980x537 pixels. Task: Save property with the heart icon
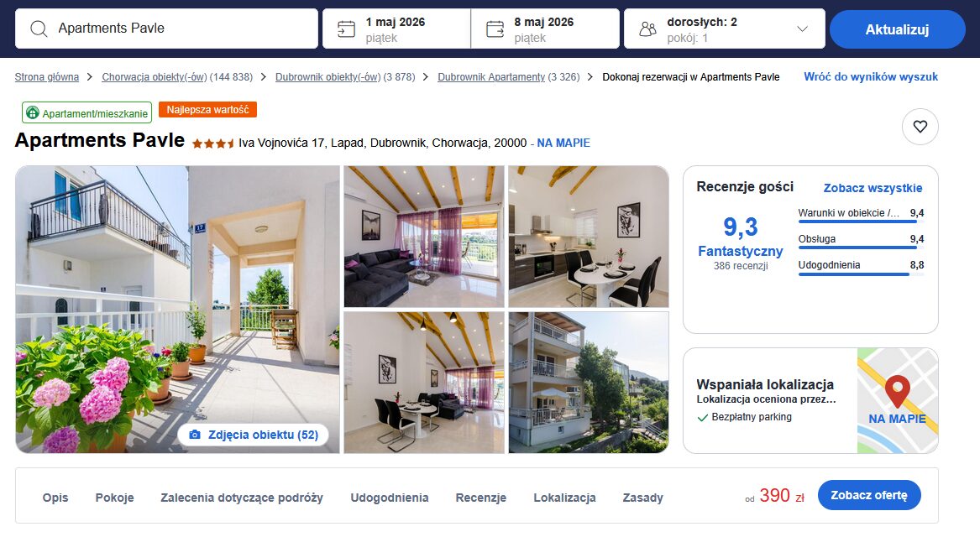[920, 127]
